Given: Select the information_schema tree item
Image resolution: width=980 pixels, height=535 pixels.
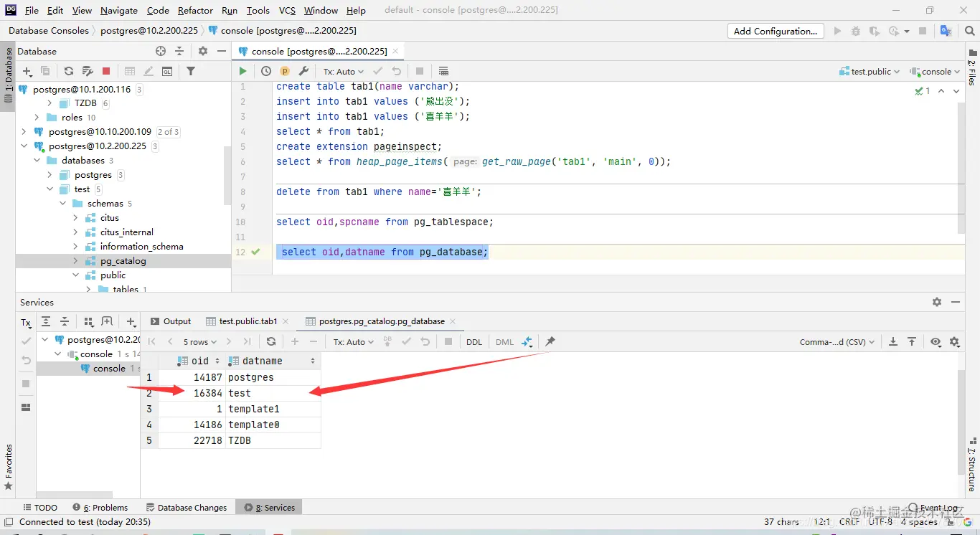Looking at the screenshot, I should tap(142, 247).
